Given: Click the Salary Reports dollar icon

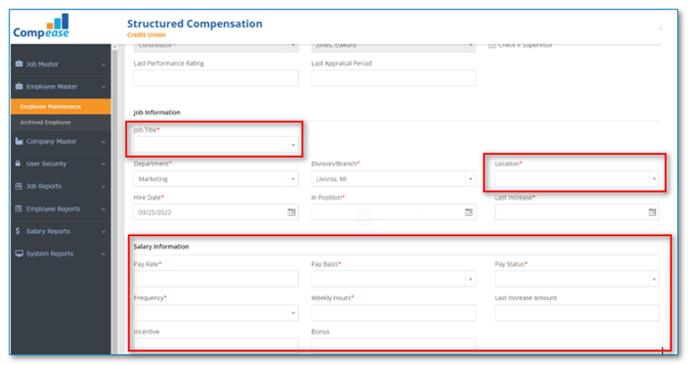Looking at the screenshot, I should coord(18,231).
